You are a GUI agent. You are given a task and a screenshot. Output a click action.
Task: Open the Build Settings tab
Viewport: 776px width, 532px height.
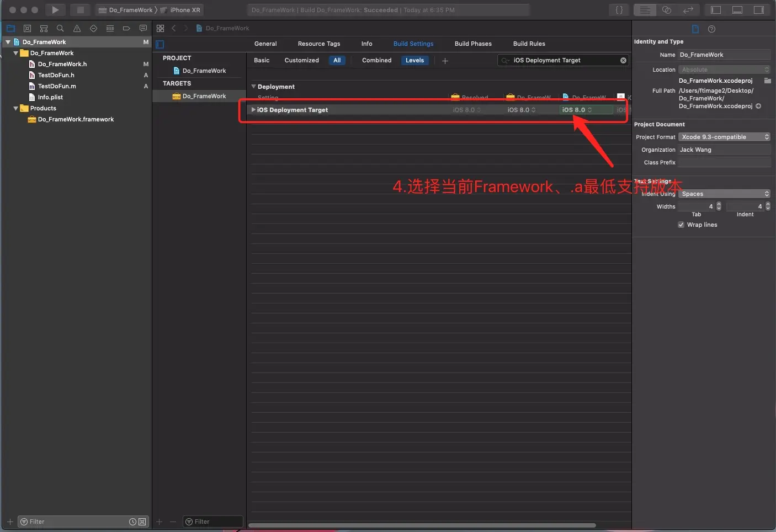click(413, 44)
